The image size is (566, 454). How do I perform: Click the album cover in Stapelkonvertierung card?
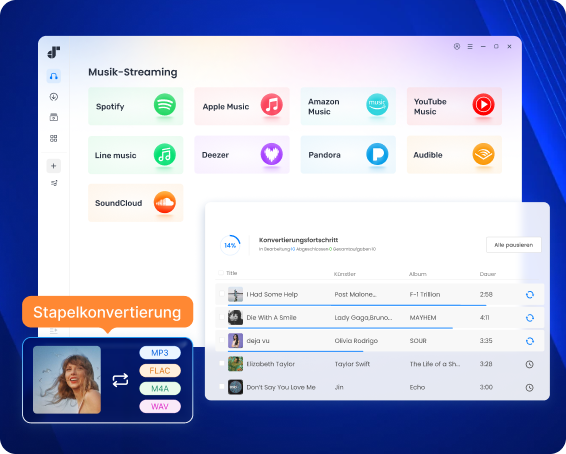click(x=67, y=380)
